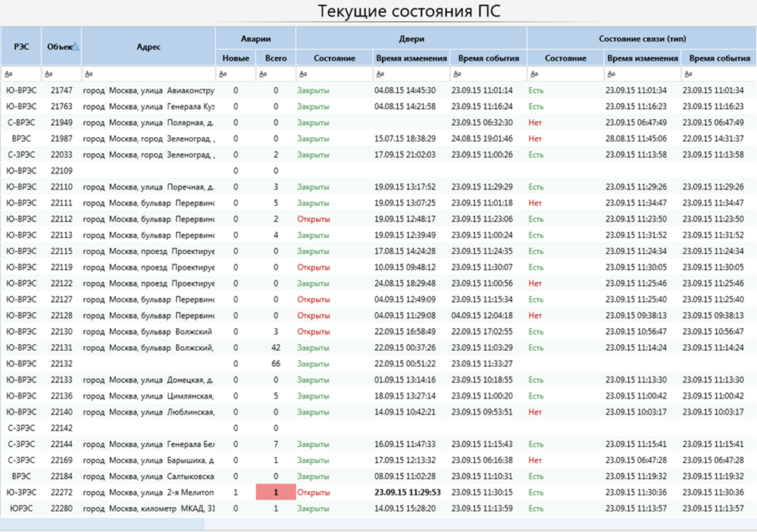Click the Состояние связи (тип) group header
This screenshot has width=757, height=532.
coord(641,38)
